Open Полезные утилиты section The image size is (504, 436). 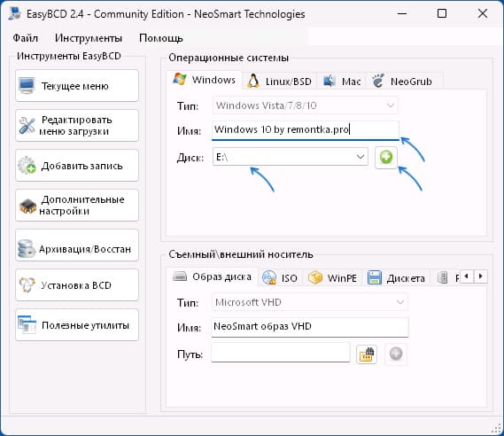click(77, 324)
